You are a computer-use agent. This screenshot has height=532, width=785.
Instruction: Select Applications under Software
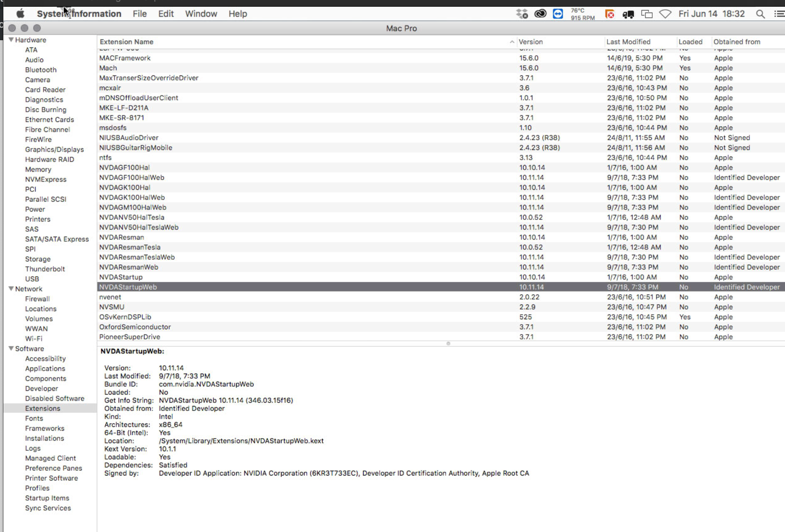(45, 368)
